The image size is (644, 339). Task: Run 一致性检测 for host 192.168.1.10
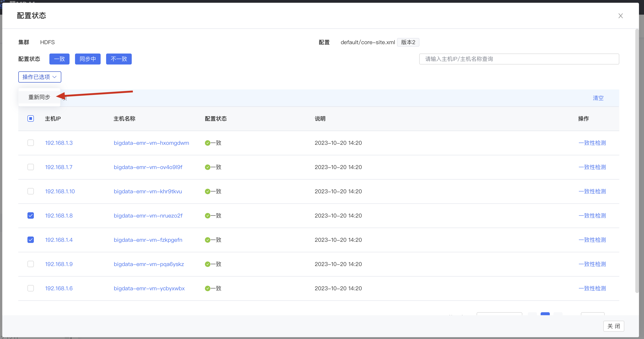point(592,191)
